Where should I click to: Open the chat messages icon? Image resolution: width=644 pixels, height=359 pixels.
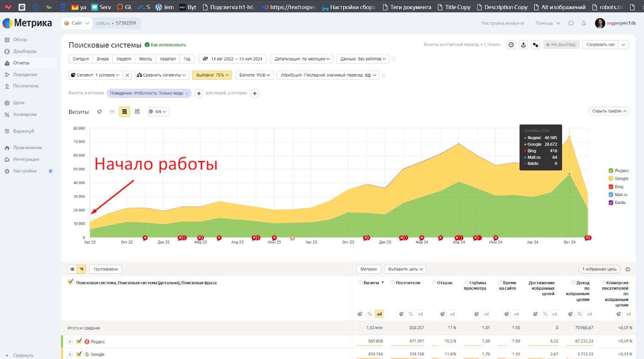point(571,23)
